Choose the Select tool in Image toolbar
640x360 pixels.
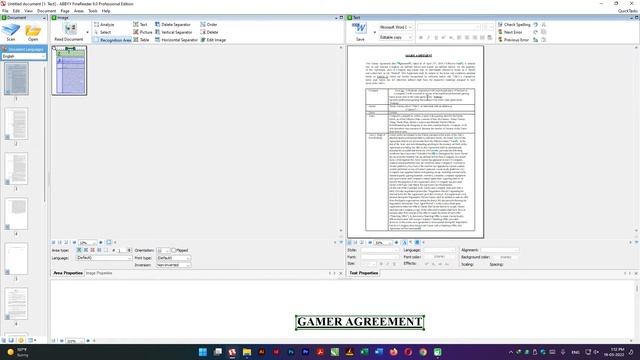[103, 32]
